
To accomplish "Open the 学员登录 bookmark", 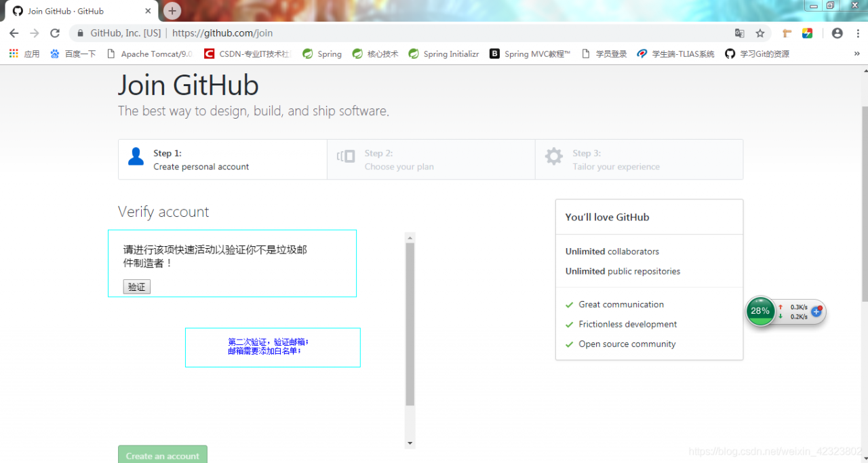I will [x=604, y=54].
